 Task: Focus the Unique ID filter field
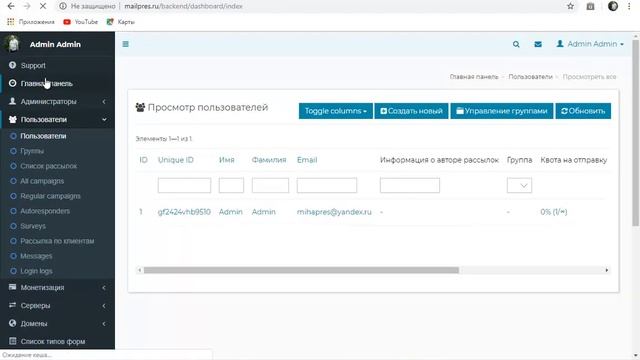184,185
